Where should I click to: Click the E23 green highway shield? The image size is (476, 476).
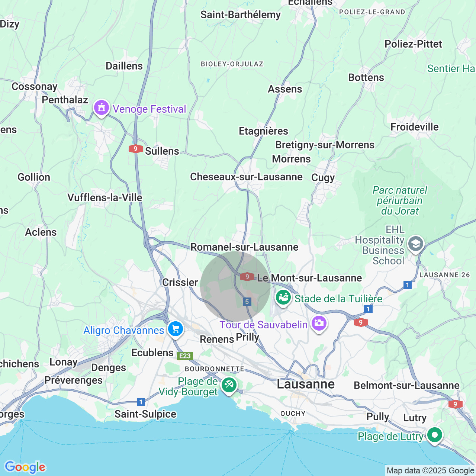click(185, 356)
